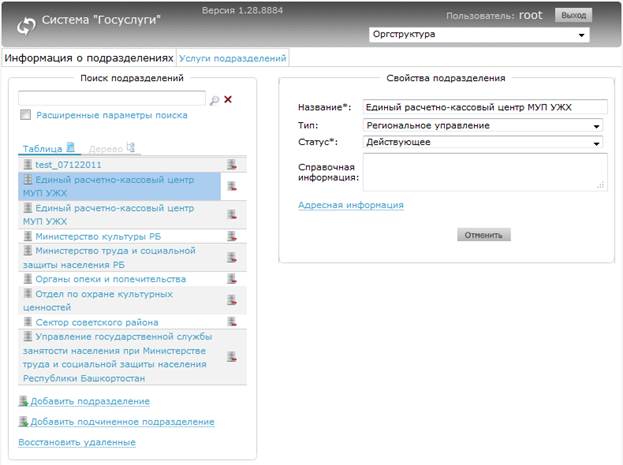Click building icon before Министерство культуры РБ

28,236
